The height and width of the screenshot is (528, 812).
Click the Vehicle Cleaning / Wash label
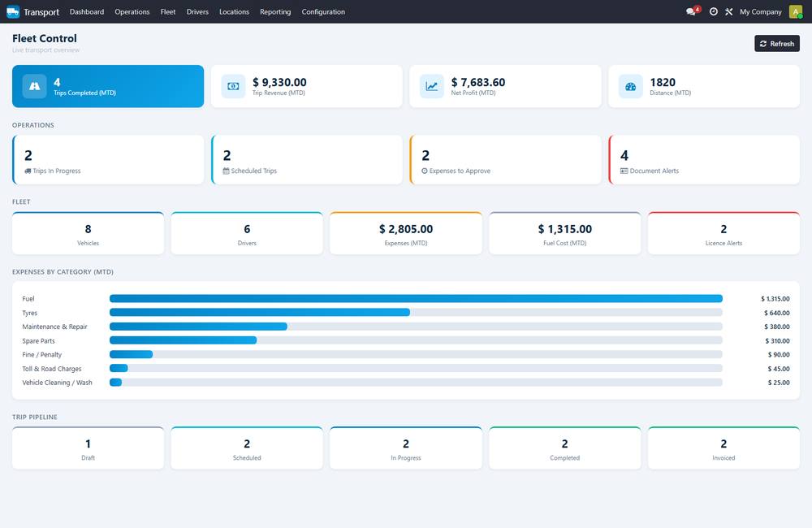pyautogui.click(x=57, y=383)
